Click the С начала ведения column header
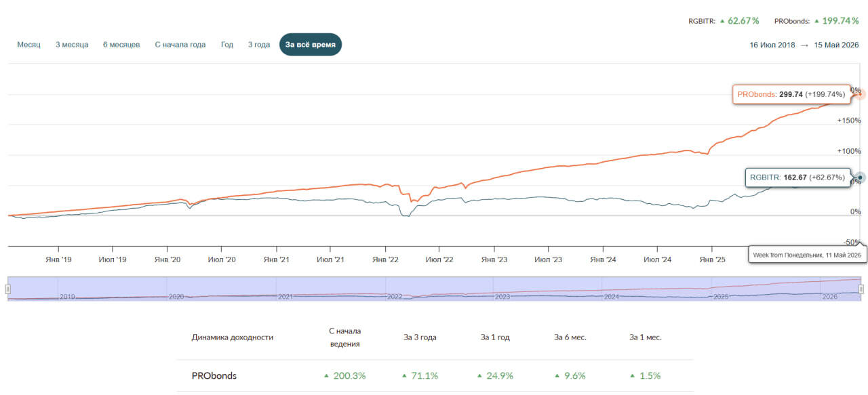 tap(344, 337)
